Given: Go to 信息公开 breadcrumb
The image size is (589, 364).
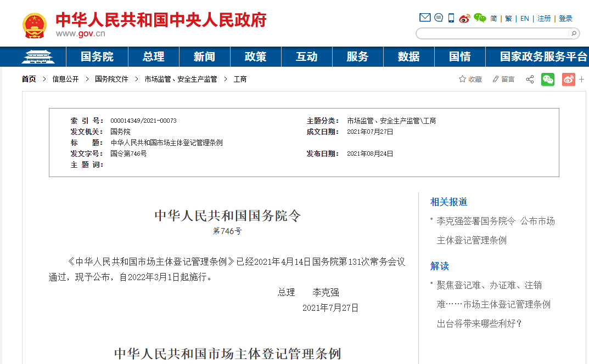Looking at the screenshot, I should [66, 79].
